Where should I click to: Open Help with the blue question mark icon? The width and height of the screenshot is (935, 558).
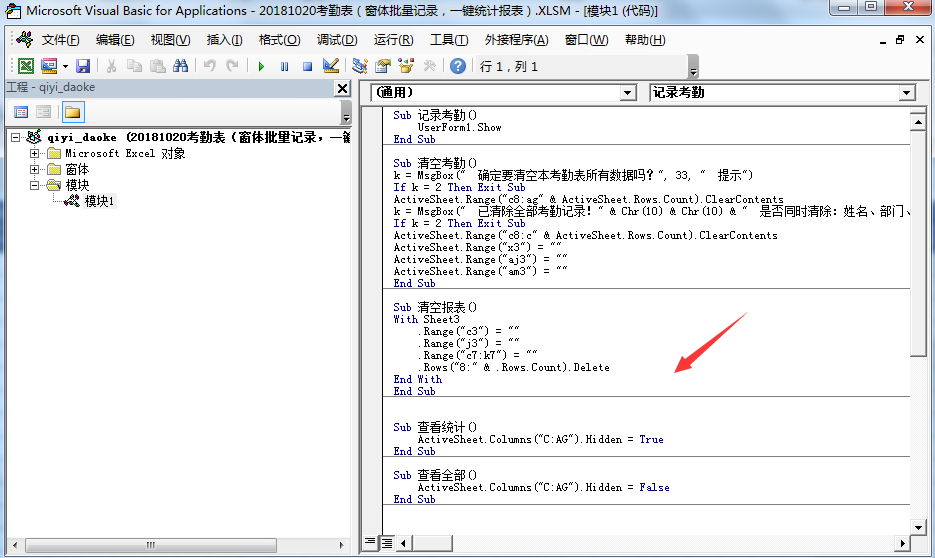pyautogui.click(x=457, y=66)
